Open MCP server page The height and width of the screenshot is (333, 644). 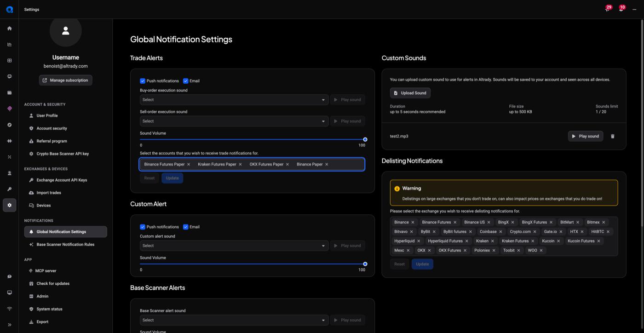[x=65, y=271]
